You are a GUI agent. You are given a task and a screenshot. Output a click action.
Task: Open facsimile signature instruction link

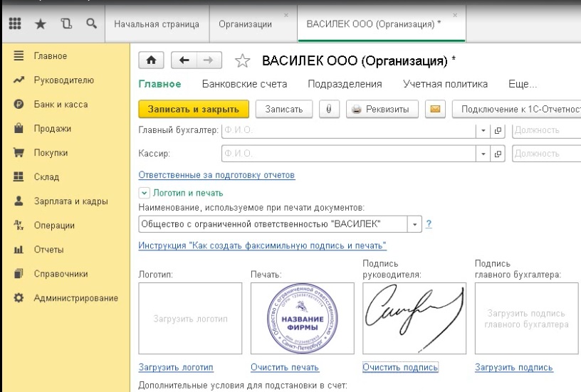tap(262, 245)
